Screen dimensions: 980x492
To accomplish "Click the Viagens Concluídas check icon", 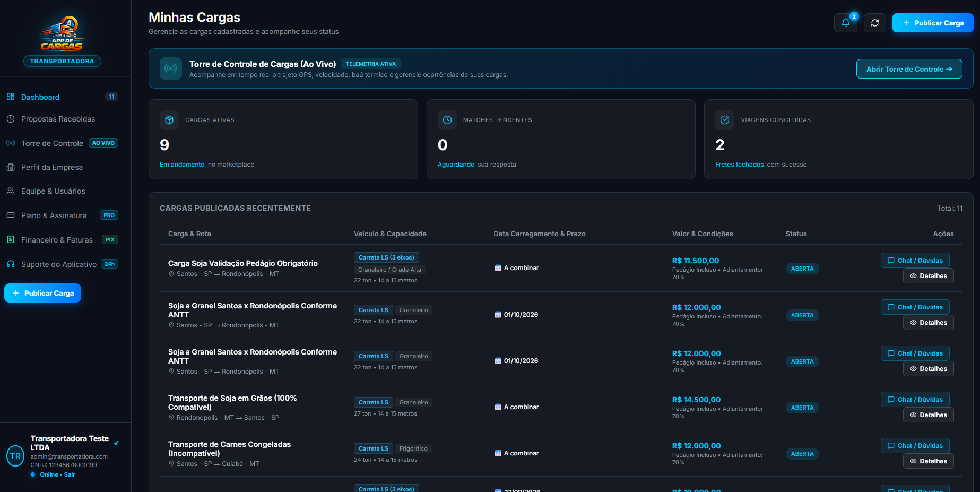I will 725,120.
